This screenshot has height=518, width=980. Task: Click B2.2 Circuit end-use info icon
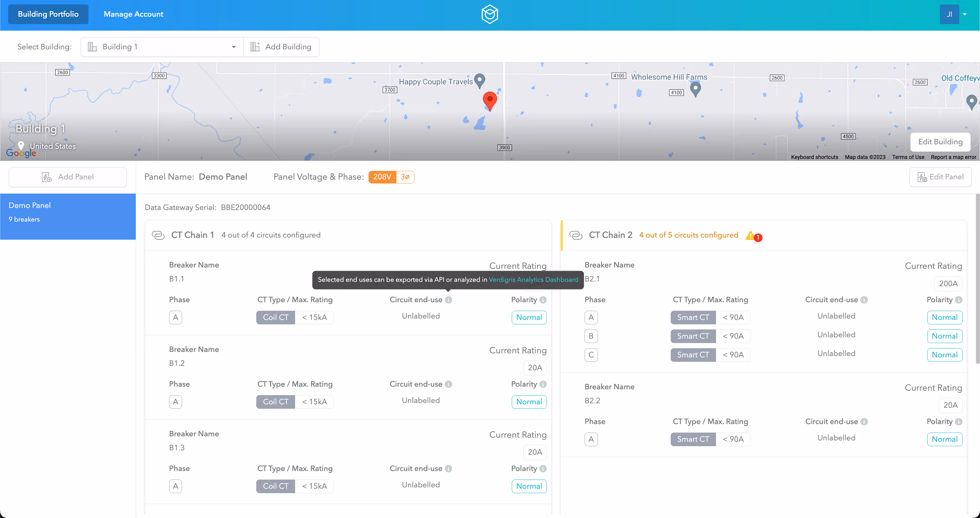[864, 422]
